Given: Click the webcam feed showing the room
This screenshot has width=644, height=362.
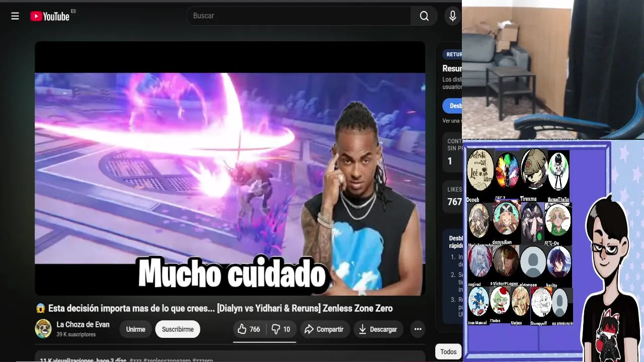Looking at the screenshot, I should 553,69.
